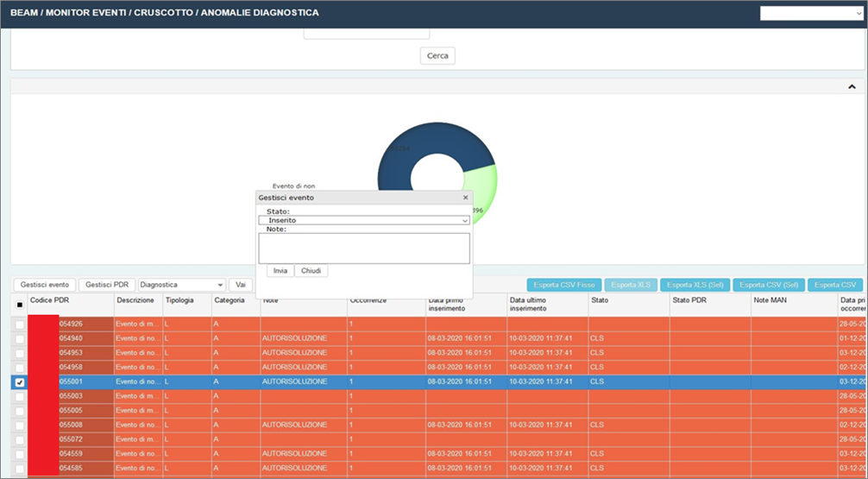Check the checkbox for row 054926
The width and height of the screenshot is (868, 479).
pyautogui.click(x=20, y=324)
